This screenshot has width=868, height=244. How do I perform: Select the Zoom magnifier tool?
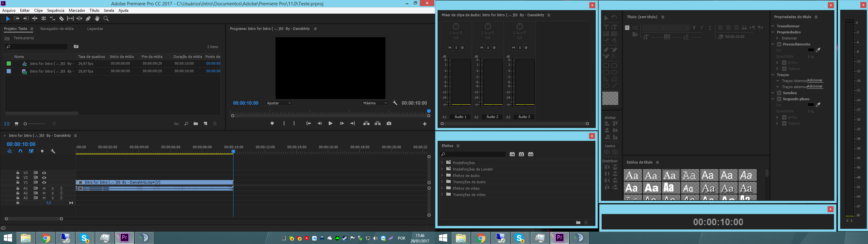tap(106, 19)
